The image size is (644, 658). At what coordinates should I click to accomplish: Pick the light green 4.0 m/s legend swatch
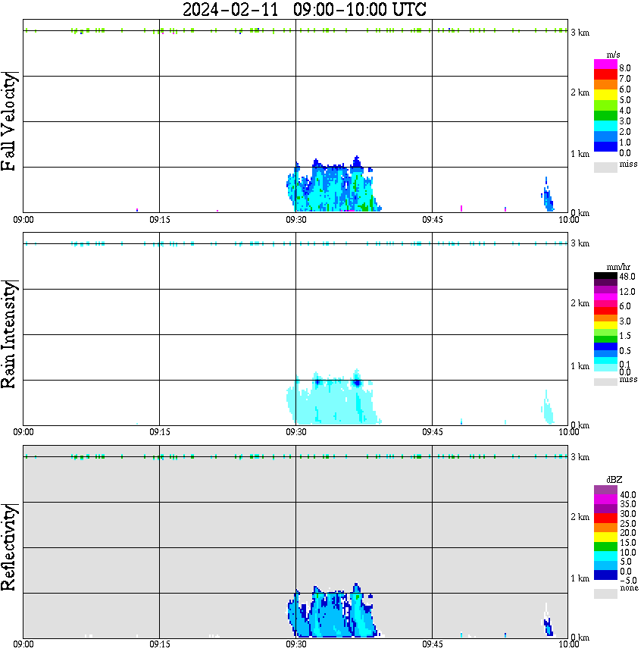(605, 105)
